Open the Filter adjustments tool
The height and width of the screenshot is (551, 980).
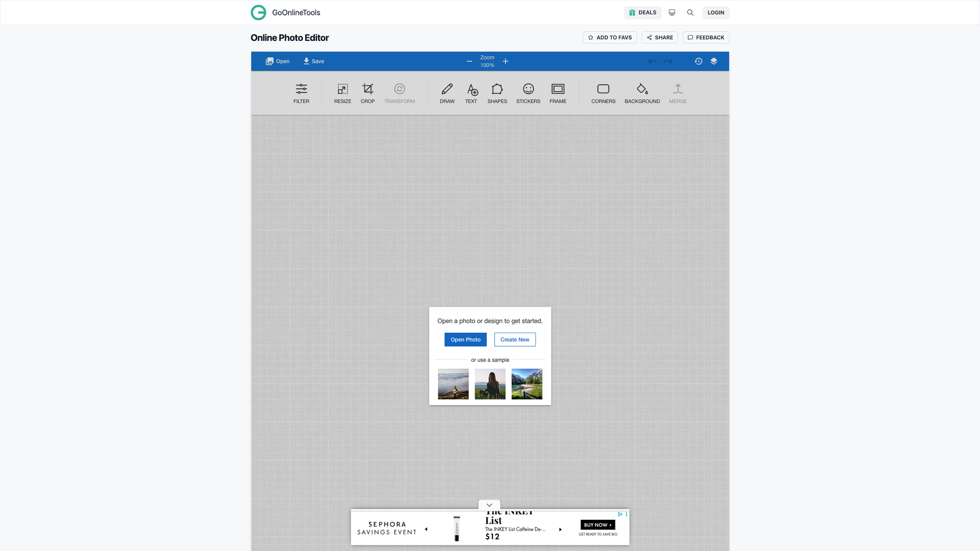click(x=301, y=93)
